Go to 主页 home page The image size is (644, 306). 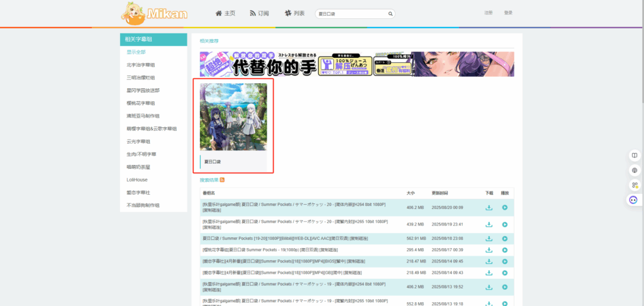pos(226,13)
